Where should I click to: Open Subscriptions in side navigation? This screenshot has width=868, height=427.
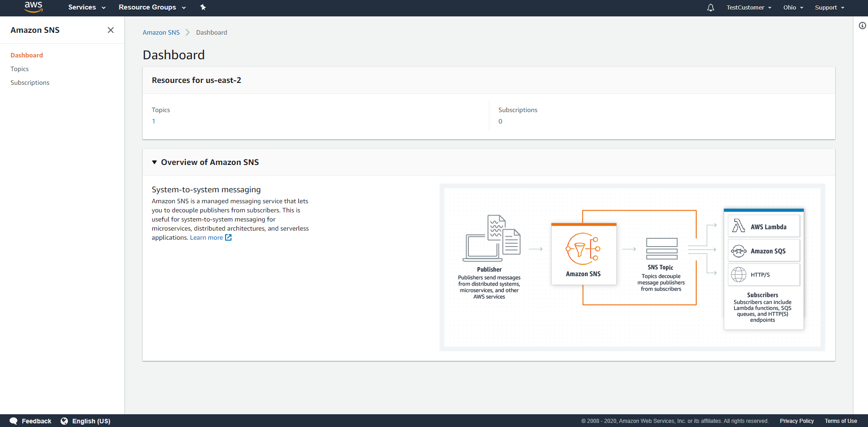[x=30, y=82]
